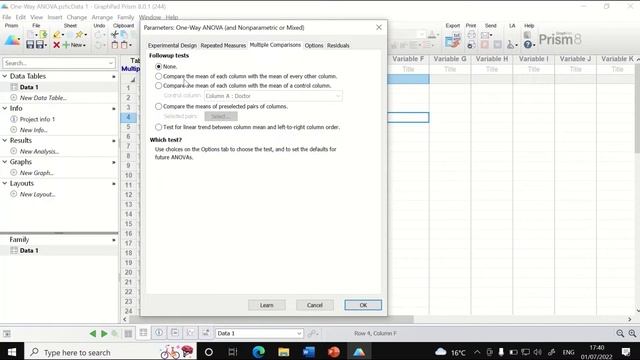Click the Prism logo toolbar icon

tap(12, 40)
